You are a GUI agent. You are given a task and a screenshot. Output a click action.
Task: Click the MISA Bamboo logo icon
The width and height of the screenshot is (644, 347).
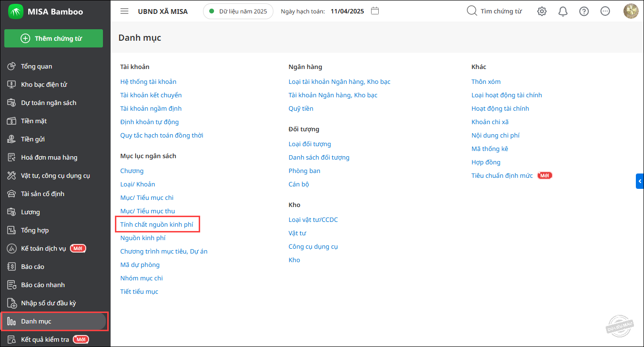(16, 12)
